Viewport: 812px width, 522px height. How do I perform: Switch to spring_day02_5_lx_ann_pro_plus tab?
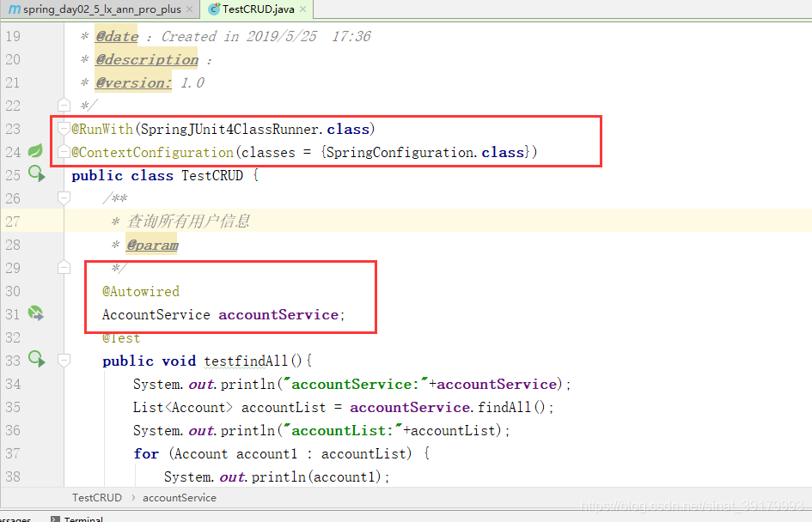tap(101, 9)
